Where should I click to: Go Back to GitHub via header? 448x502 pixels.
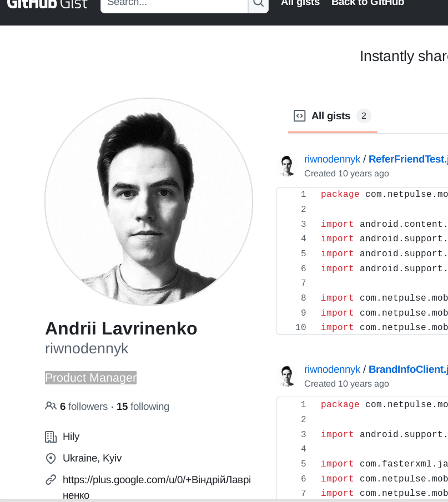[368, 3]
